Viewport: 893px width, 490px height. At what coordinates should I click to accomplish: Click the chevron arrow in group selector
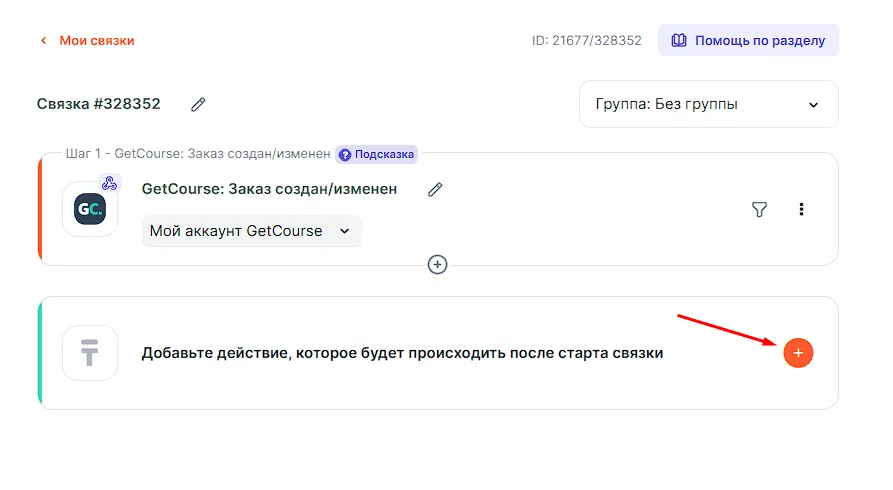click(813, 105)
